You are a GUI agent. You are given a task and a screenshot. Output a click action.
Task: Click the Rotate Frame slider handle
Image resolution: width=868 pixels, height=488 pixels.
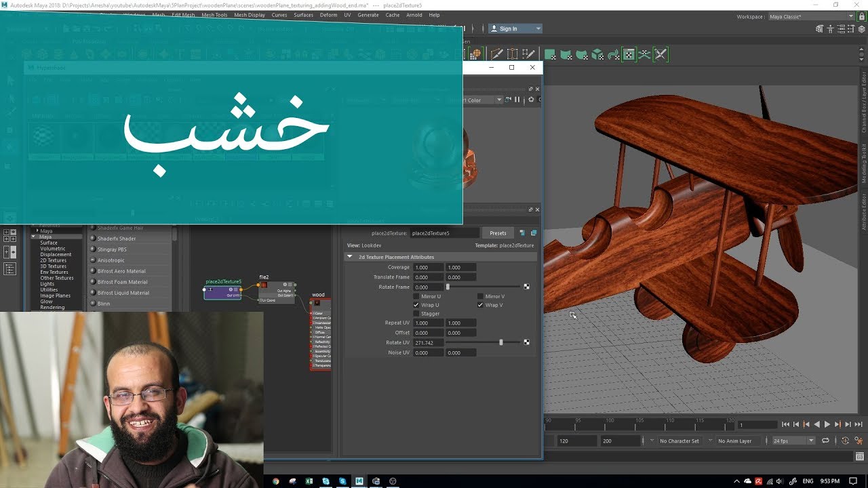(448, 287)
